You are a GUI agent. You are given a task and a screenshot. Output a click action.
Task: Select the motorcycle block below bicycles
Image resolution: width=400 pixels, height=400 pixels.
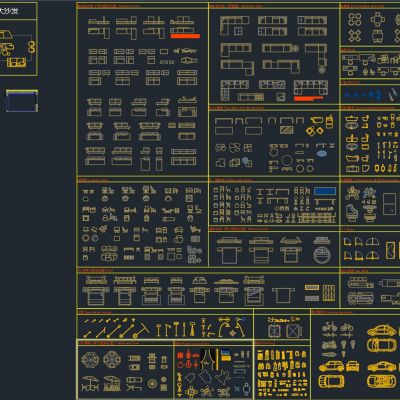[x=329, y=345]
